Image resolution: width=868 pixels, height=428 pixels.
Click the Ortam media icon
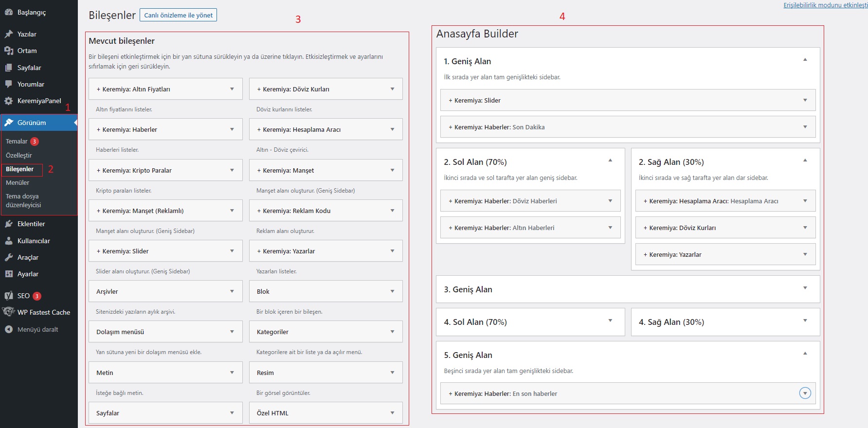[x=9, y=51]
